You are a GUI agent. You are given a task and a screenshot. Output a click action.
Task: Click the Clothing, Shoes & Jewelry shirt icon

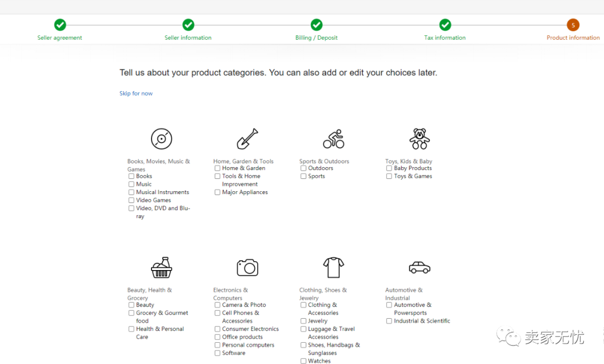(333, 267)
